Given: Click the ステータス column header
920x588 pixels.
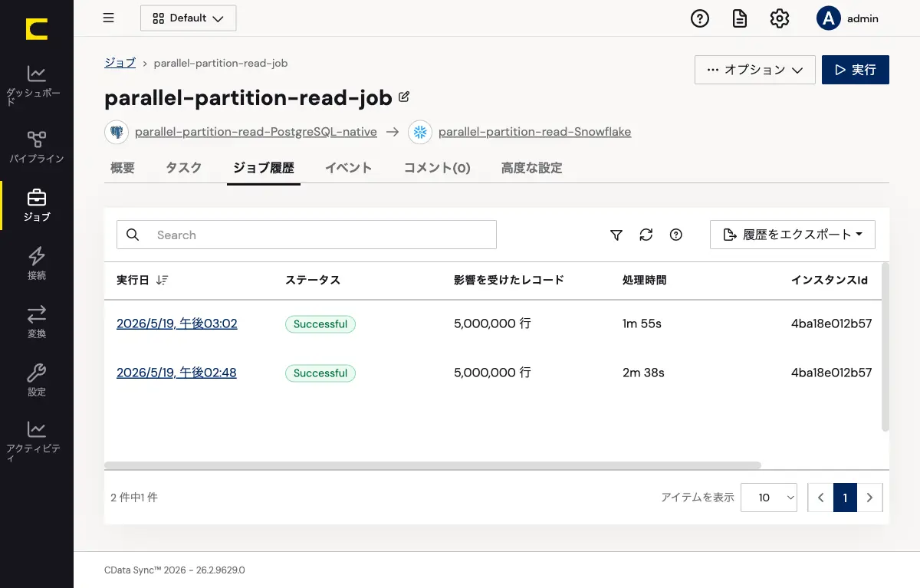Looking at the screenshot, I should coord(313,281).
